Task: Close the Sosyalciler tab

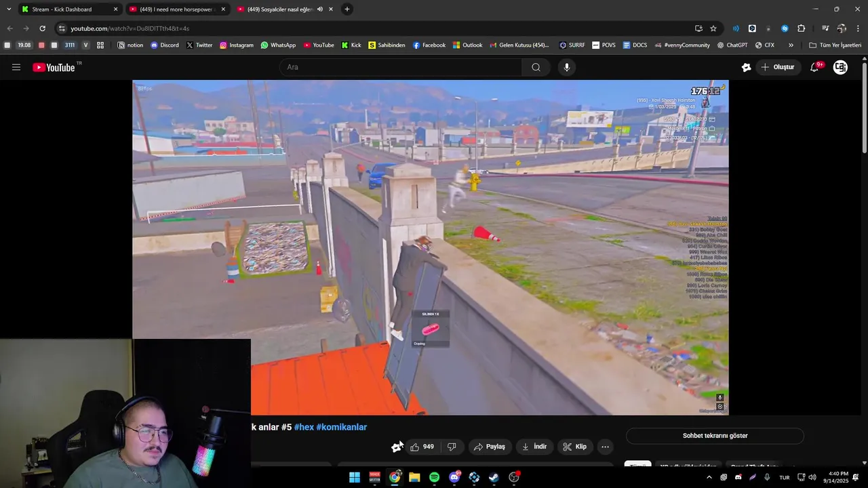Action: pyautogui.click(x=330, y=9)
